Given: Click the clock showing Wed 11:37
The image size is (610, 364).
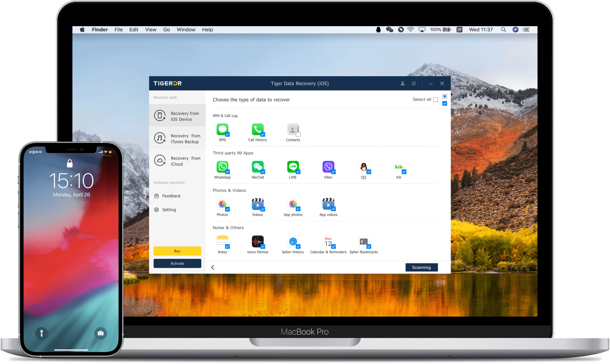Looking at the screenshot, I should [481, 30].
